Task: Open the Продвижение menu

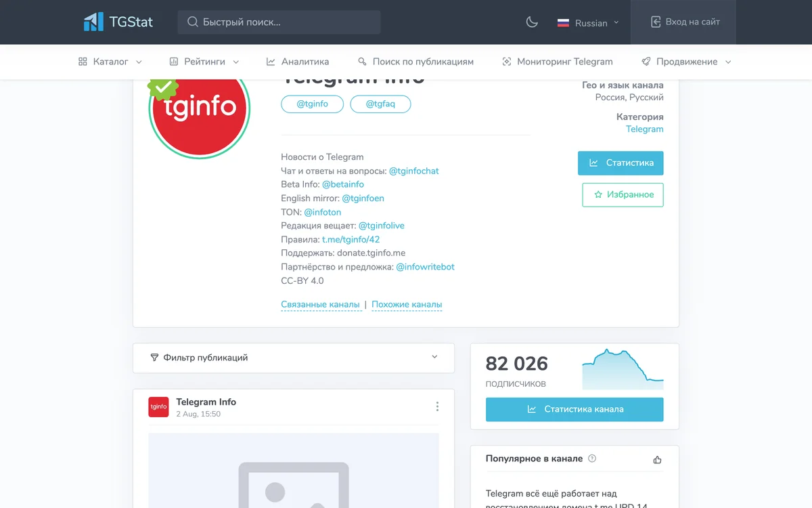Action: (687, 62)
